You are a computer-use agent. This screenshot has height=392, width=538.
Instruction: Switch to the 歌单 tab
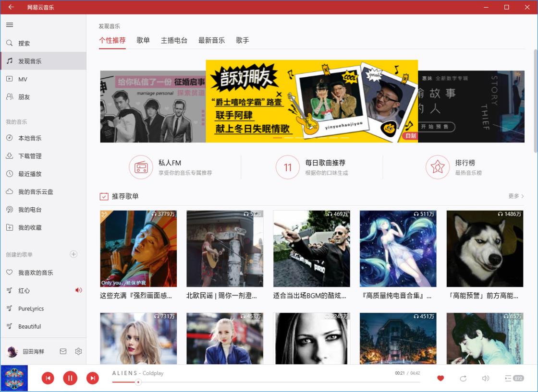tap(143, 40)
